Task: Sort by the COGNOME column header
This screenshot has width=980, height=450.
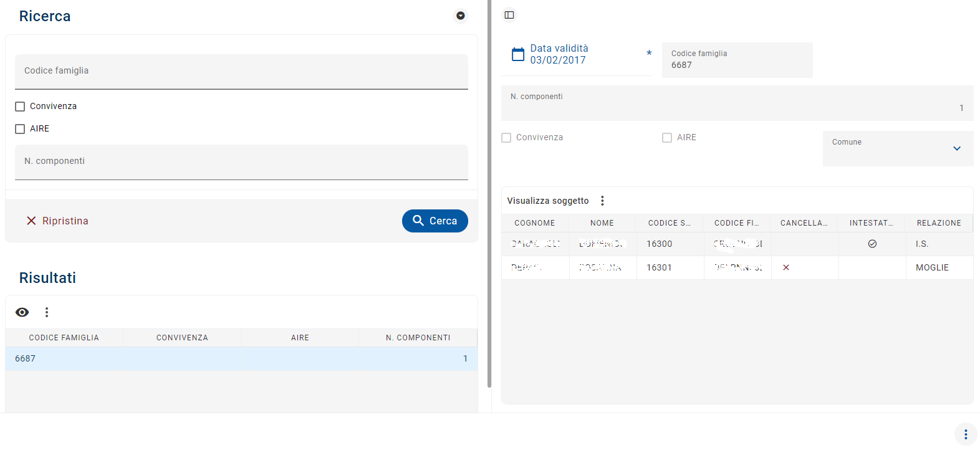Action: [534, 223]
